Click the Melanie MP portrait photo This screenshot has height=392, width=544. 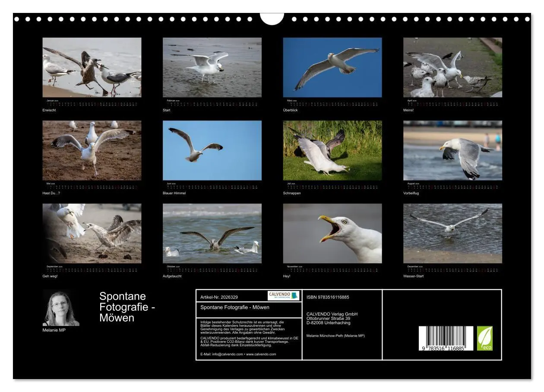pos(61,308)
